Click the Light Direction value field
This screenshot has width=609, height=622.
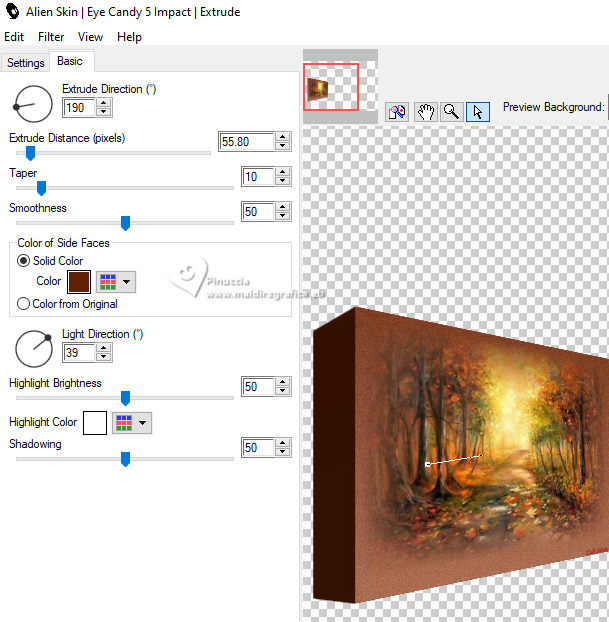click(x=79, y=353)
